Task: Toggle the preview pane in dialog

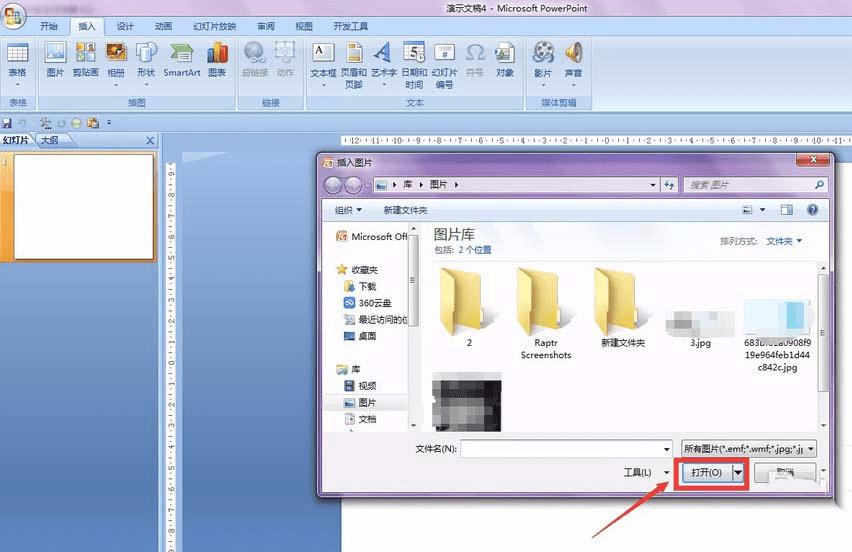Action: [786, 210]
